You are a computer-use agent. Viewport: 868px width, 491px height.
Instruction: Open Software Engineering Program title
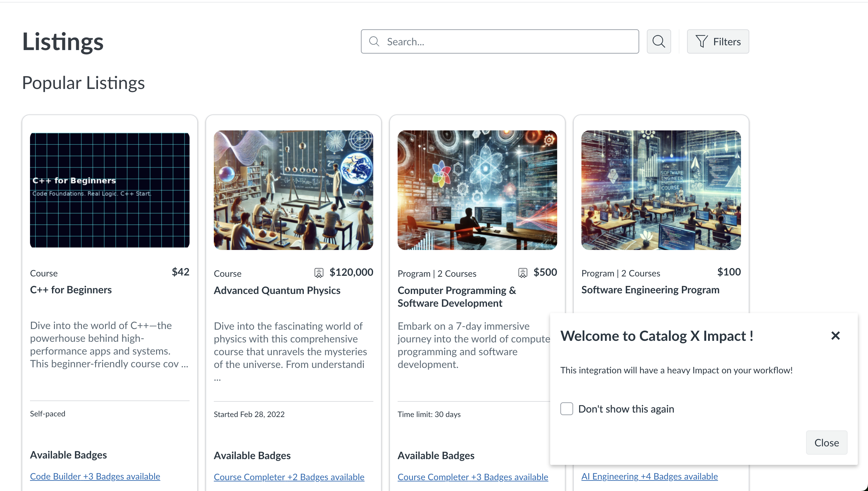point(650,290)
